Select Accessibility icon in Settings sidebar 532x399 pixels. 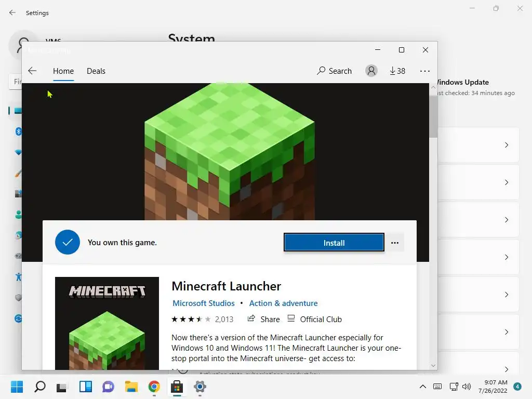[18, 277]
